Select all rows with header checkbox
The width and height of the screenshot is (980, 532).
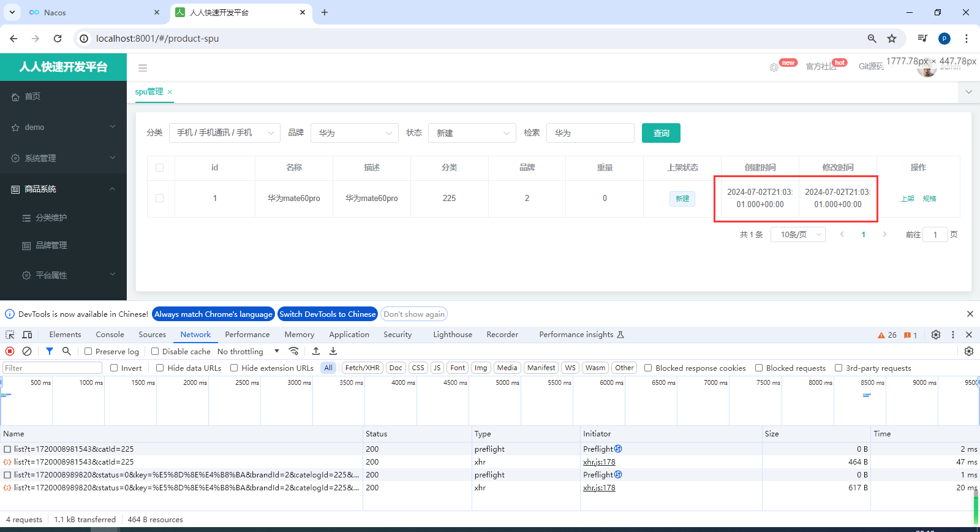point(160,167)
